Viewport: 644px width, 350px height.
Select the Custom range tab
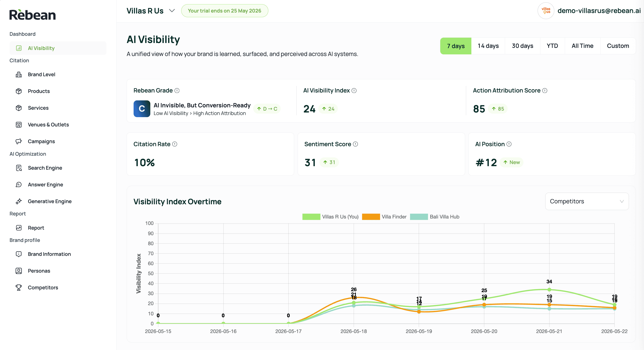[x=618, y=46]
